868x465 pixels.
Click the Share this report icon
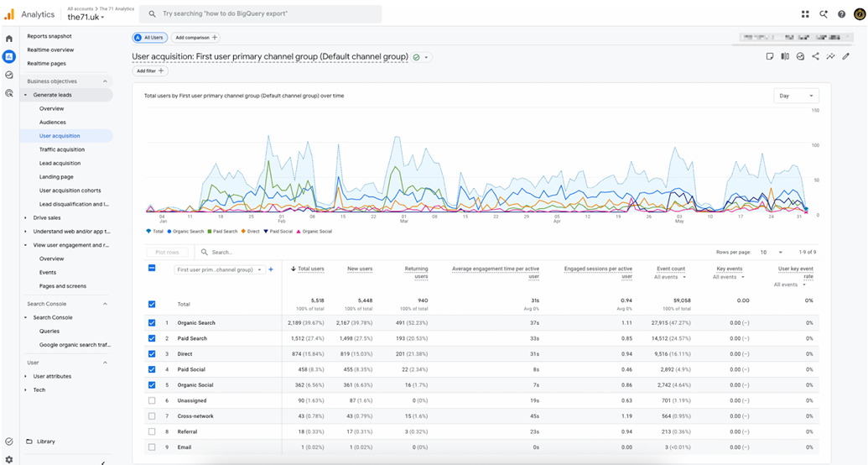click(815, 56)
